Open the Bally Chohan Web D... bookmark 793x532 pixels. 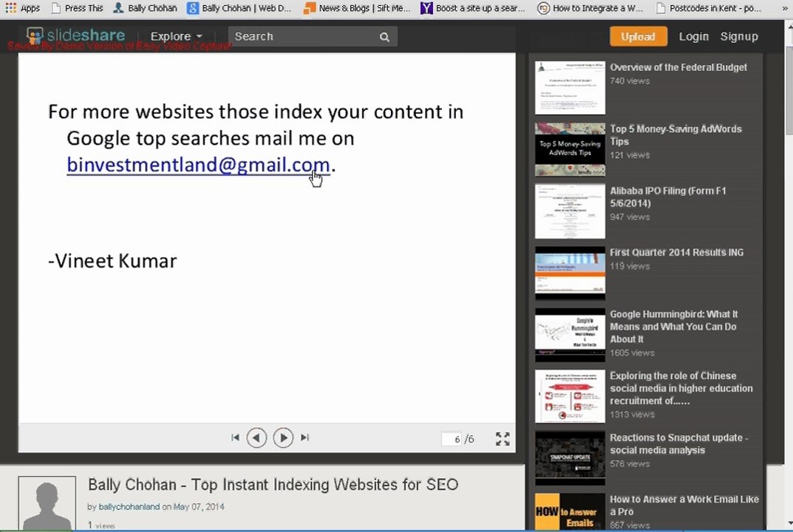click(x=239, y=8)
